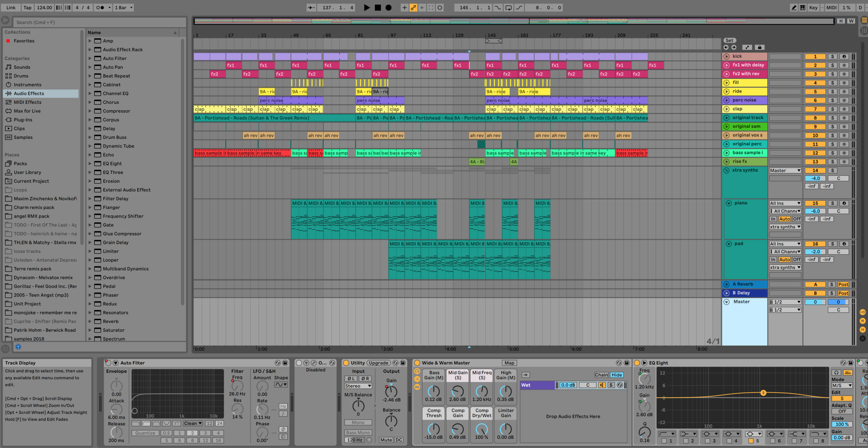Expand the Compressor folder in browser
Screen dimensions: 868x448
90,111
